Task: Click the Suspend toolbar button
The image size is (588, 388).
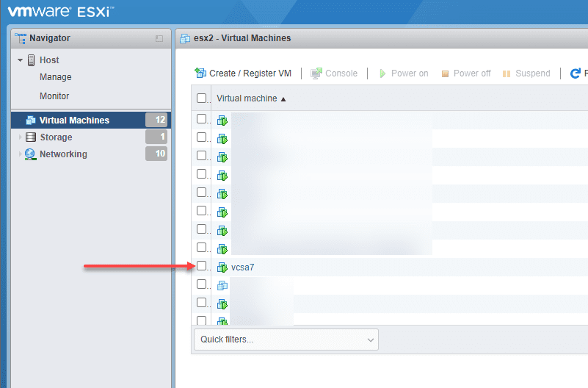Action: coord(526,73)
